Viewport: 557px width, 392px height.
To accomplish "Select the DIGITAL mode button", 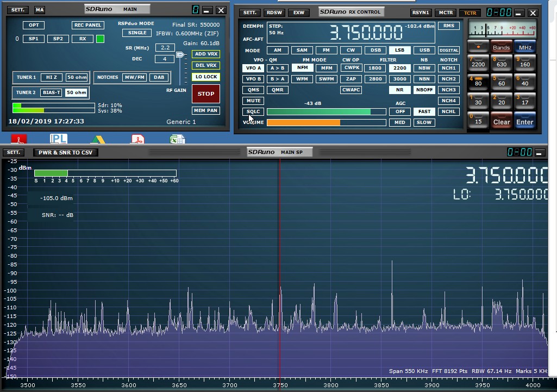I will coord(449,50).
